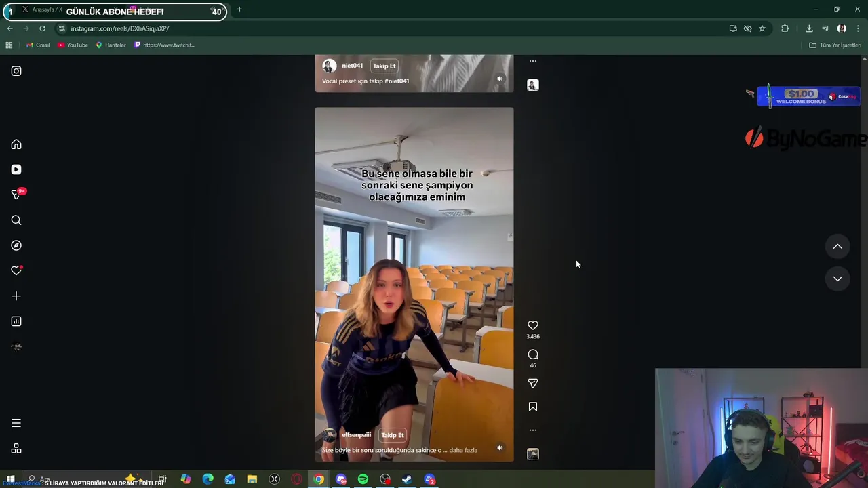Follow niet041 with Takip Et button

(x=384, y=66)
